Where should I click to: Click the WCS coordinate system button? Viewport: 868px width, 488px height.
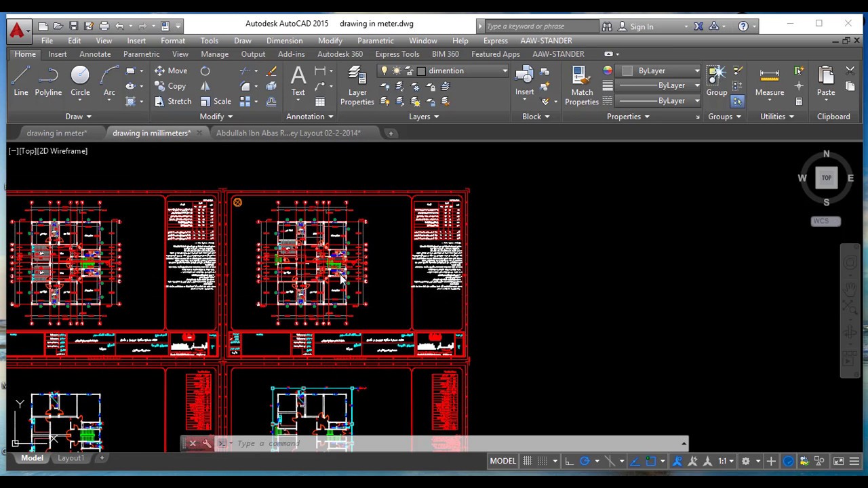tap(825, 221)
